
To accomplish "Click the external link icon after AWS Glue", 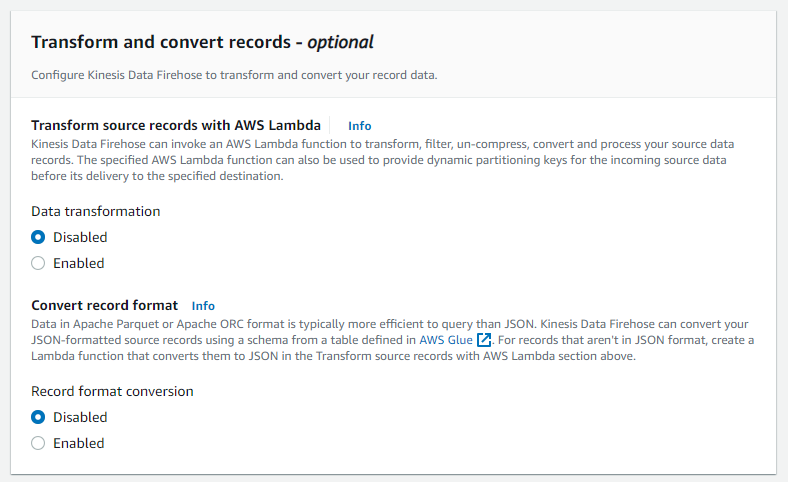I will [x=485, y=340].
